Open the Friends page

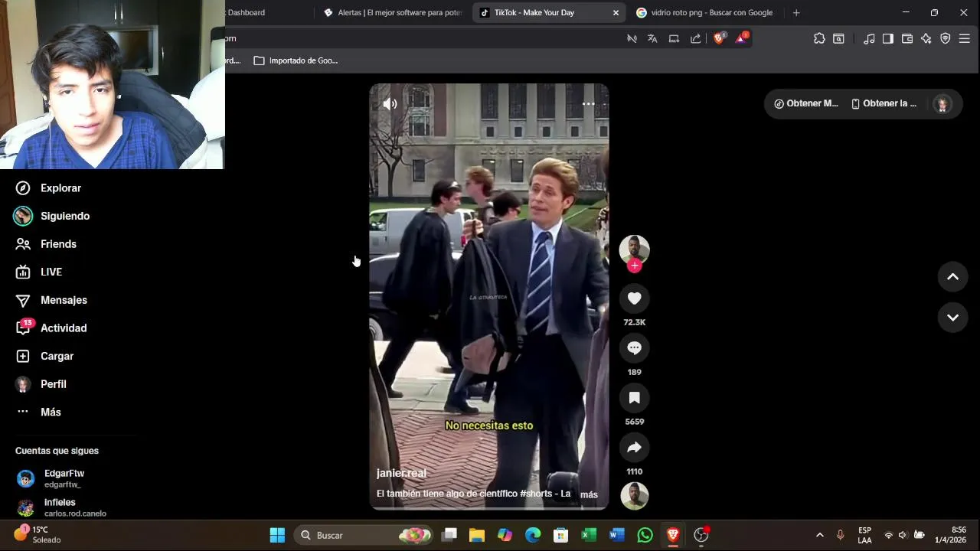[x=46, y=244]
